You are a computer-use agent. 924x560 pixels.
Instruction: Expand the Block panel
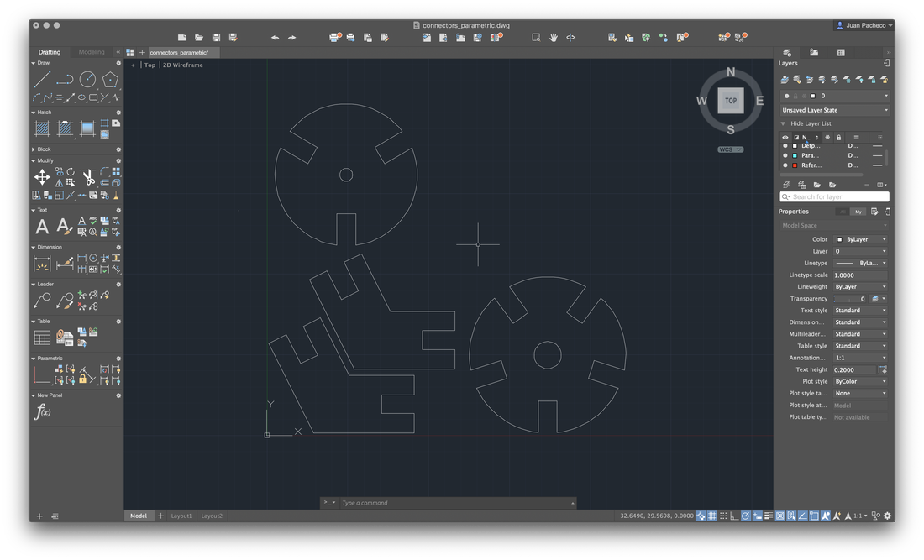tap(33, 149)
